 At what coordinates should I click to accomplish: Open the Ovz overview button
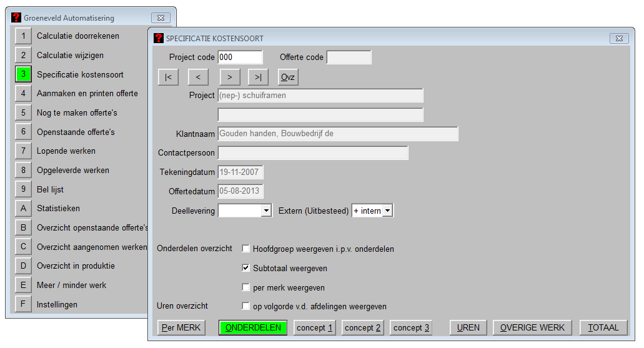288,77
